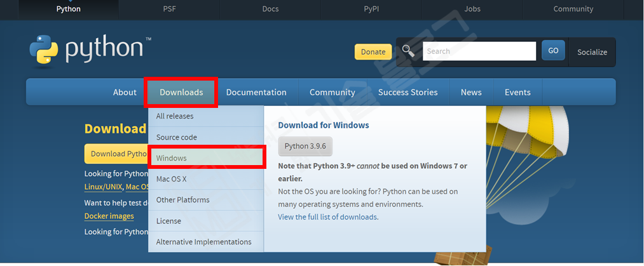Select Source code in Downloads dropdown
Image resolution: width=644 pixels, height=266 pixels.
click(206, 137)
